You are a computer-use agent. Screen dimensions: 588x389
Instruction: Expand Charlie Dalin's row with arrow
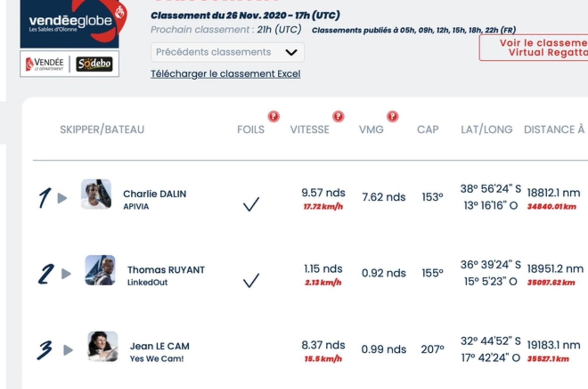click(62, 198)
